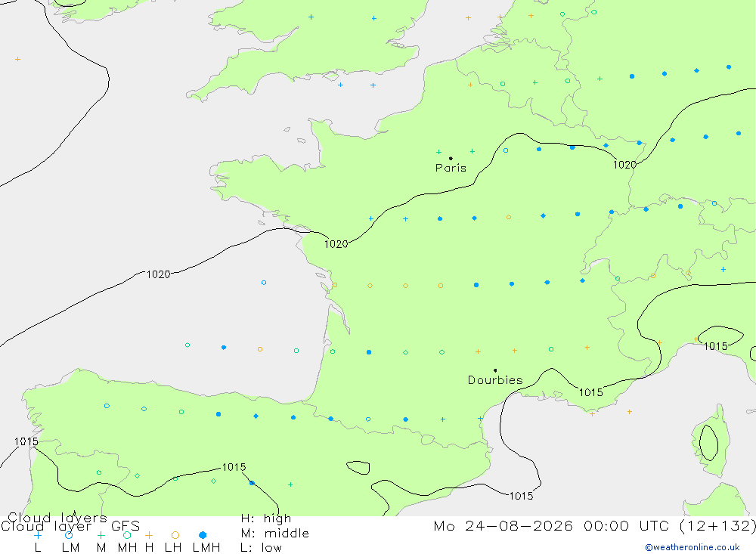Click the 1015 label at the western Iberian edge
The image size is (756, 554).
coord(26,441)
